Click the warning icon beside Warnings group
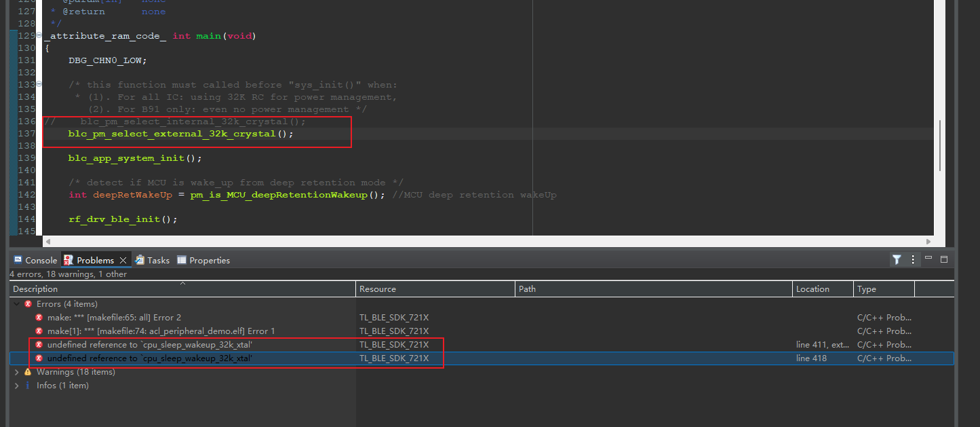This screenshot has width=980, height=427. point(28,372)
